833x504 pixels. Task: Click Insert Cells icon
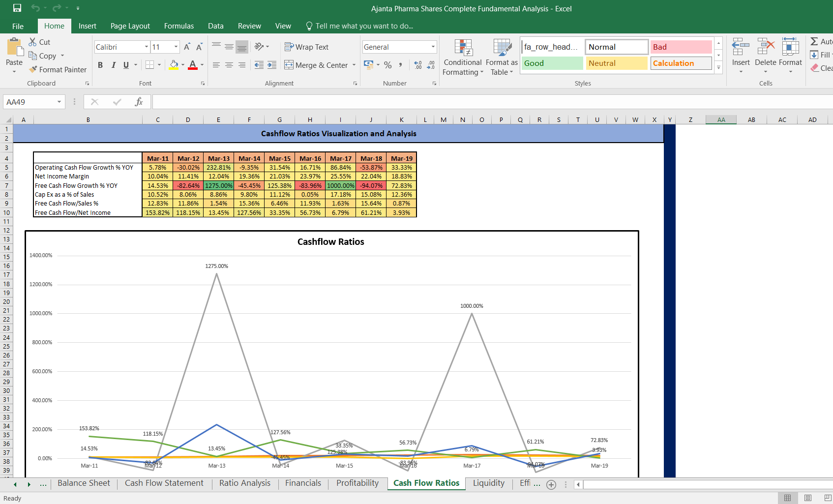click(x=741, y=47)
